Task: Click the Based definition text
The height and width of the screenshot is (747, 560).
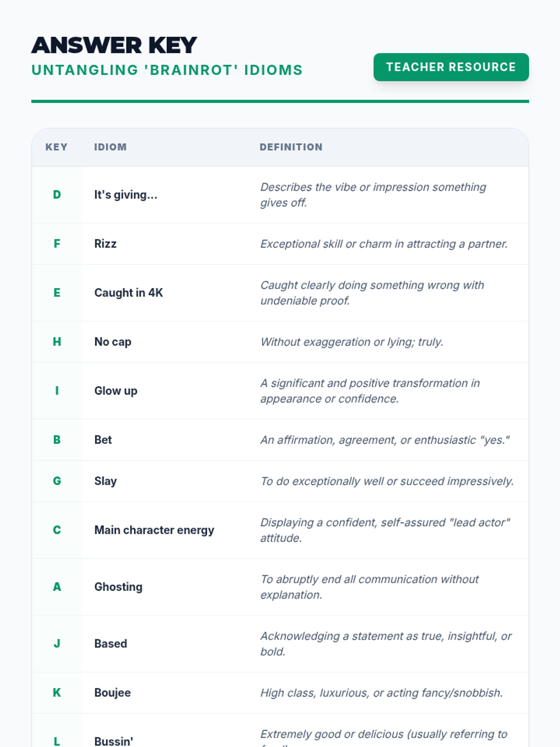Action: tap(386, 644)
